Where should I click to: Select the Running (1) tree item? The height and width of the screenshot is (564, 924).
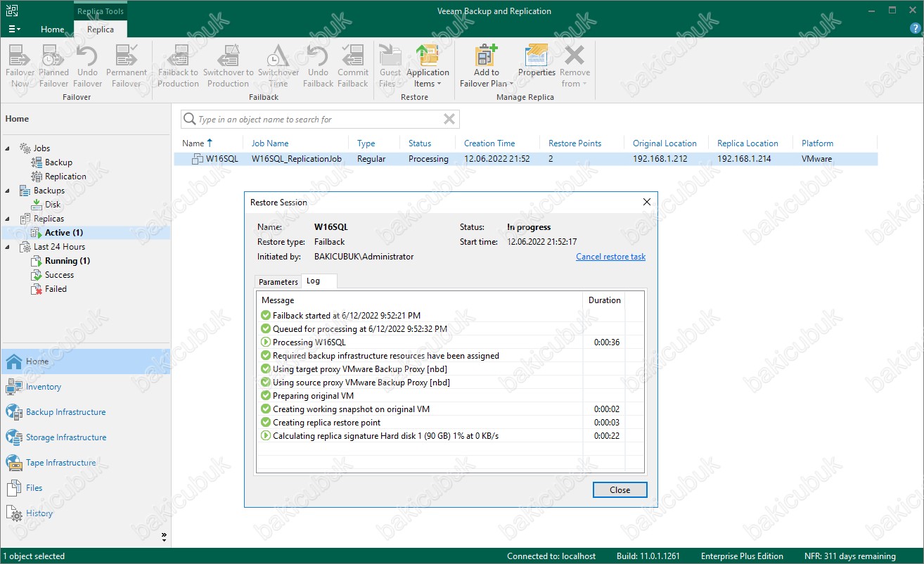[67, 261]
